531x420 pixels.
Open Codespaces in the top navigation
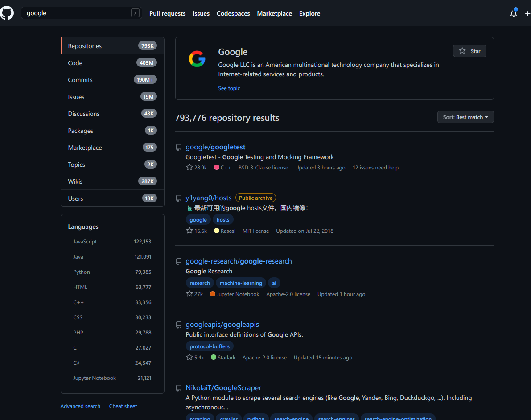[x=233, y=13]
